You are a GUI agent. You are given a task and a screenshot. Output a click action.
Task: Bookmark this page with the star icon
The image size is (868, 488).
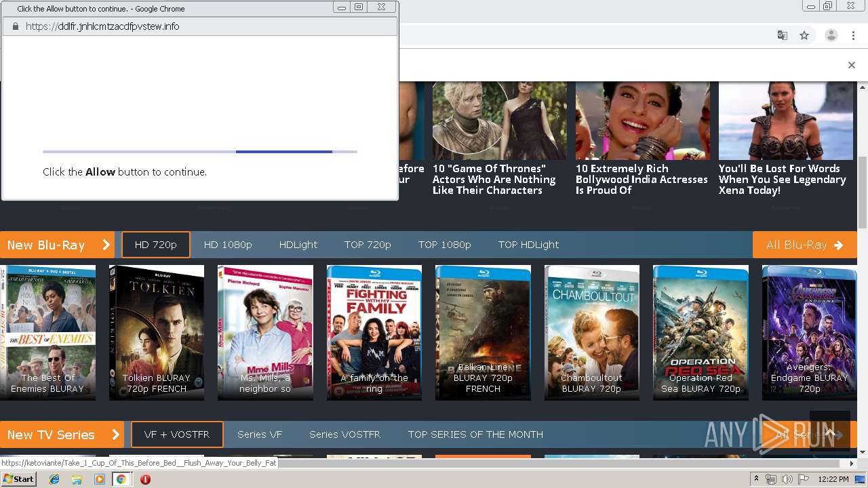tap(804, 35)
